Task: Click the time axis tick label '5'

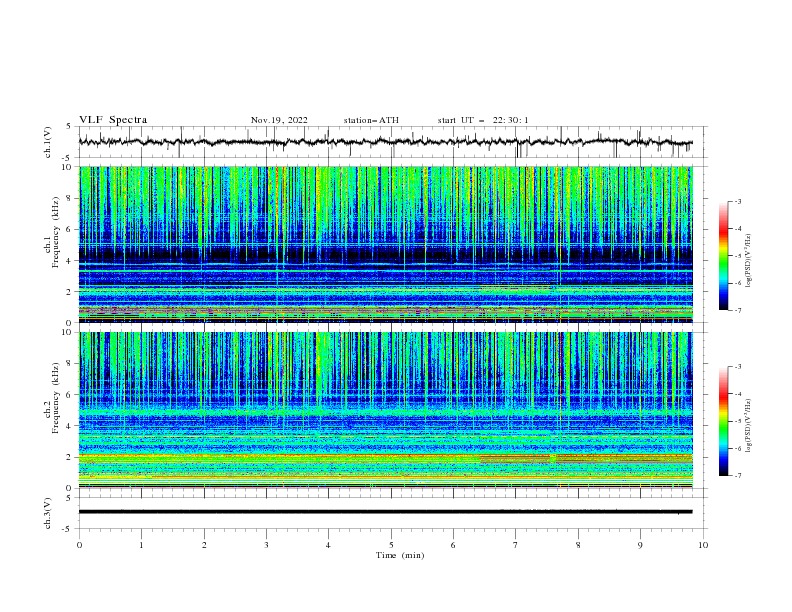Action: (391, 545)
